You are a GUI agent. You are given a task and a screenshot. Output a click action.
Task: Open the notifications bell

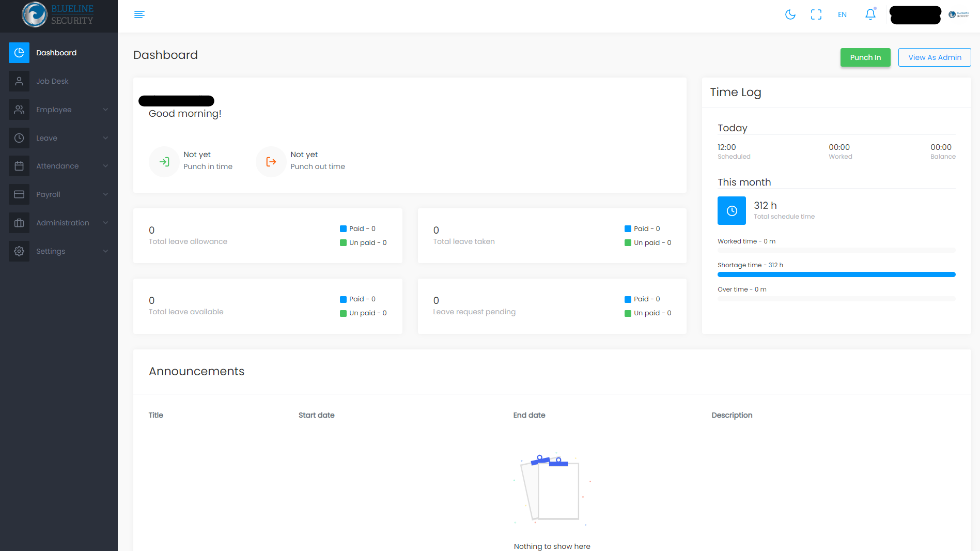pyautogui.click(x=870, y=14)
